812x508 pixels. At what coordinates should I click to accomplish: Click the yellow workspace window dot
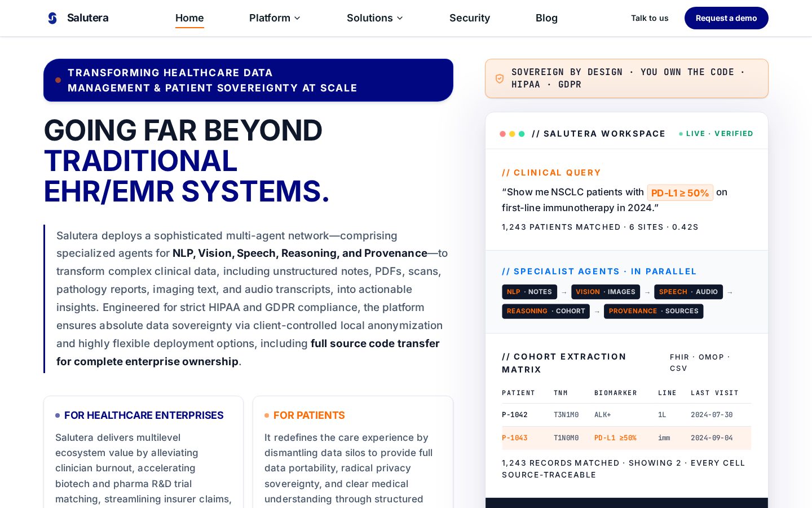[512, 134]
